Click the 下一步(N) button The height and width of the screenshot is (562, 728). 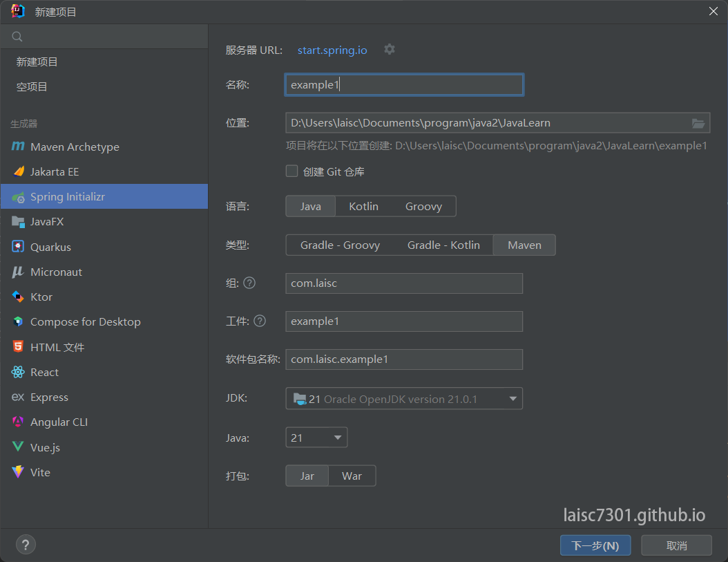coord(595,545)
